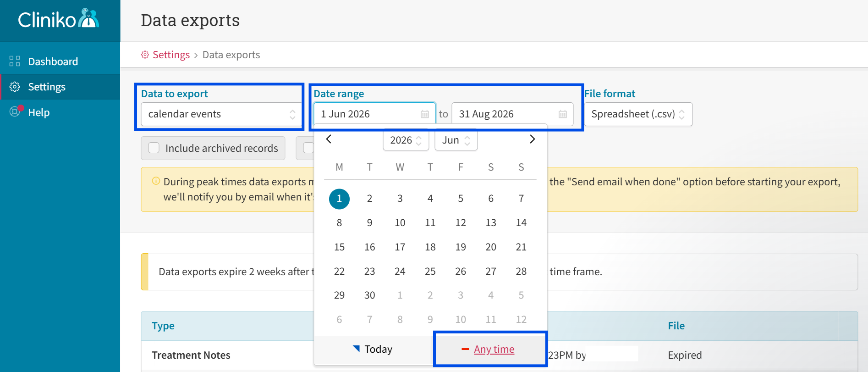Click the breadcrumb gear icon
Screen dimensions: 868x372
[145, 55]
